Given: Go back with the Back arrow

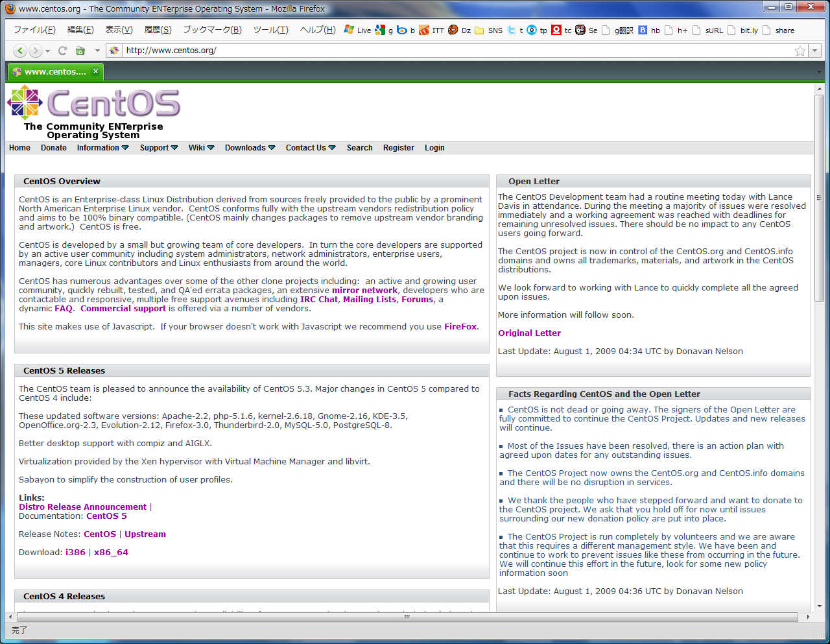Looking at the screenshot, I should [x=19, y=51].
